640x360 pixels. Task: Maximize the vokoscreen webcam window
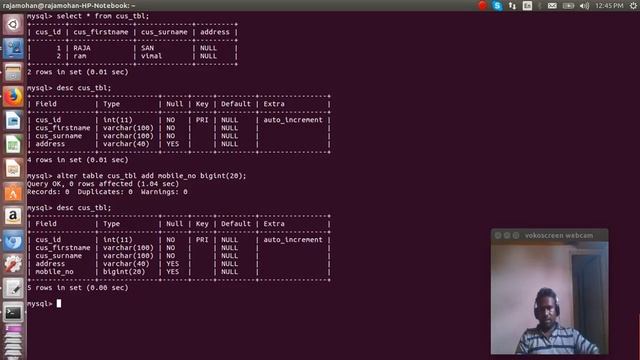516,236
